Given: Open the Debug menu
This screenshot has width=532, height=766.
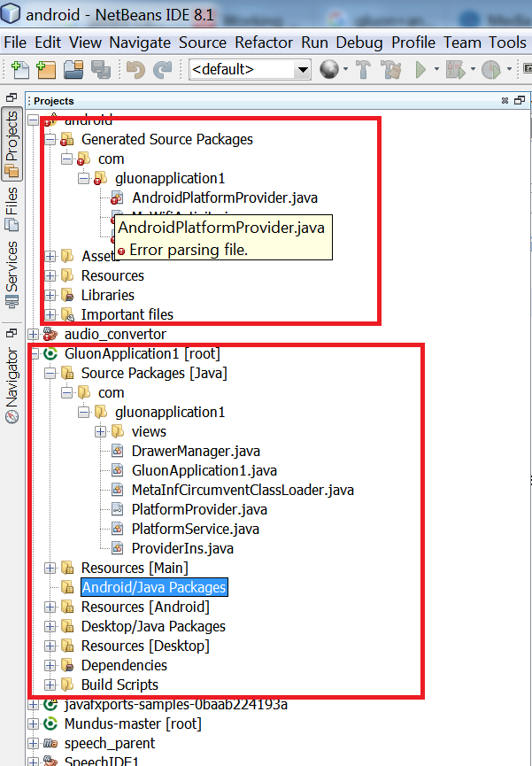Looking at the screenshot, I should 359,43.
